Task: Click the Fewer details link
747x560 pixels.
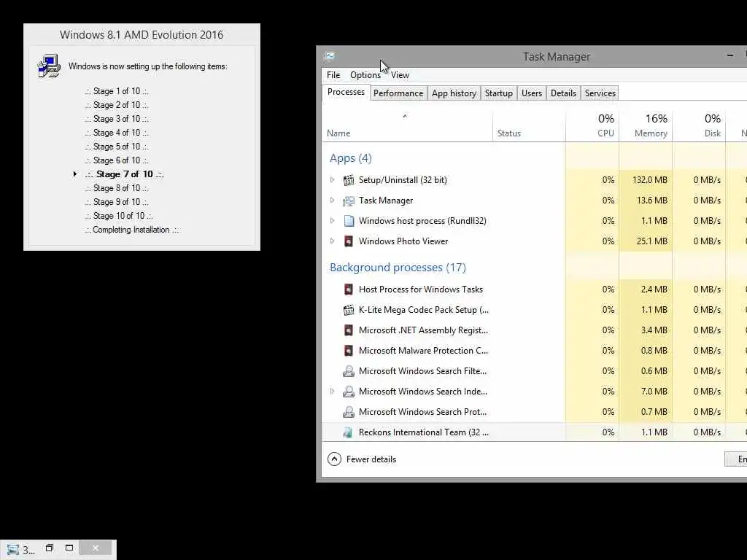Action: tap(371, 459)
